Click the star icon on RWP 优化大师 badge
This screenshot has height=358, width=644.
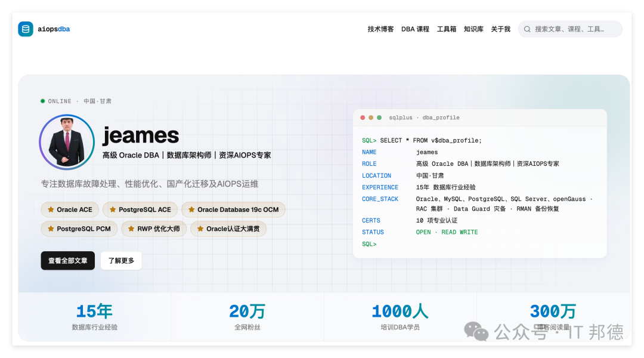tap(131, 229)
